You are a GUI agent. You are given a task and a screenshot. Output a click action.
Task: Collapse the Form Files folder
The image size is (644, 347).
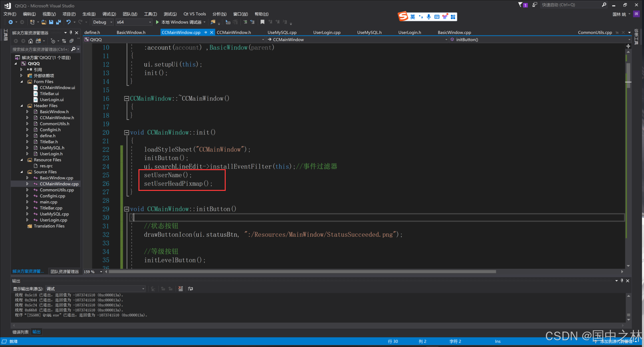click(22, 82)
